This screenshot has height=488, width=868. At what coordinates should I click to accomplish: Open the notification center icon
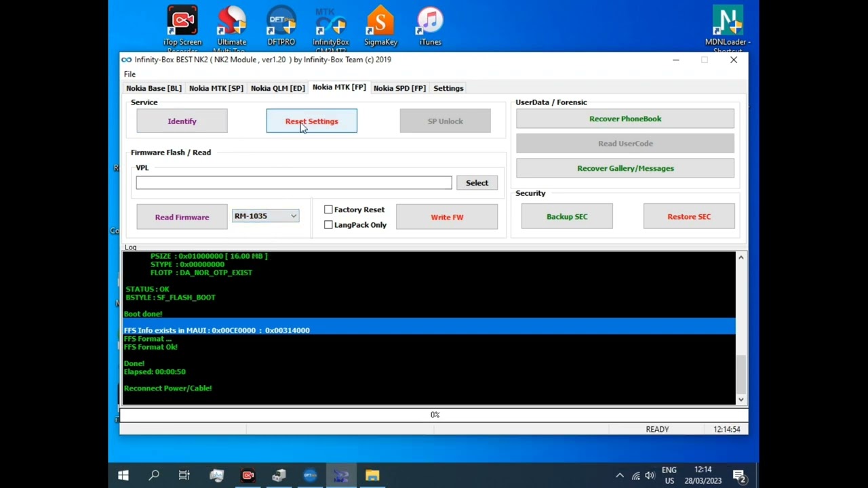click(739, 476)
